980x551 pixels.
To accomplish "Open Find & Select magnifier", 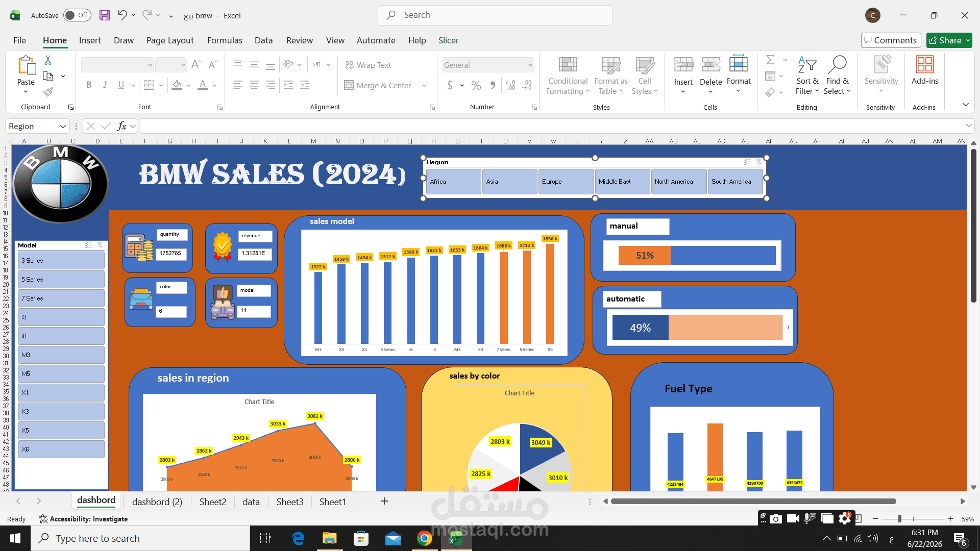I will pos(837,76).
